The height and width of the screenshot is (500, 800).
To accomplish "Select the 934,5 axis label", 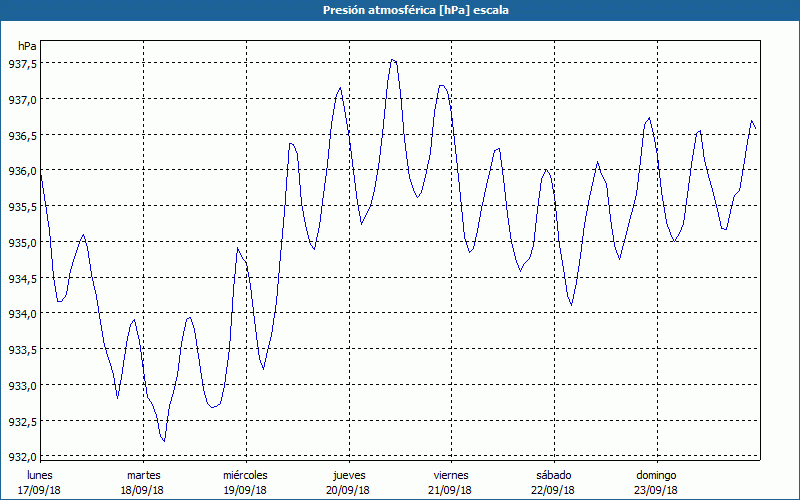I will pyautogui.click(x=22, y=278).
